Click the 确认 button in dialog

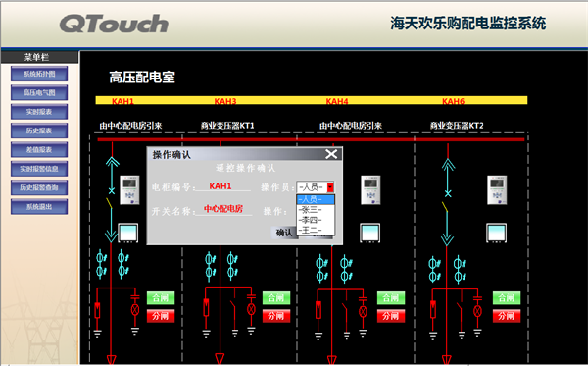[284, 233]
